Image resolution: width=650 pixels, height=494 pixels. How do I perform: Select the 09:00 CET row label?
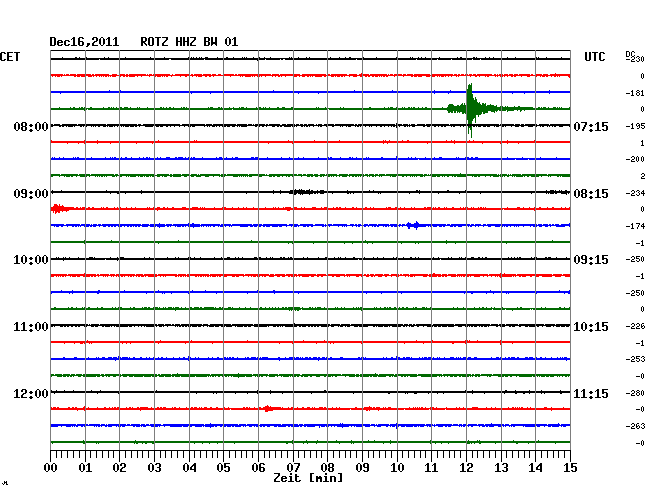[x=31, y=194]
